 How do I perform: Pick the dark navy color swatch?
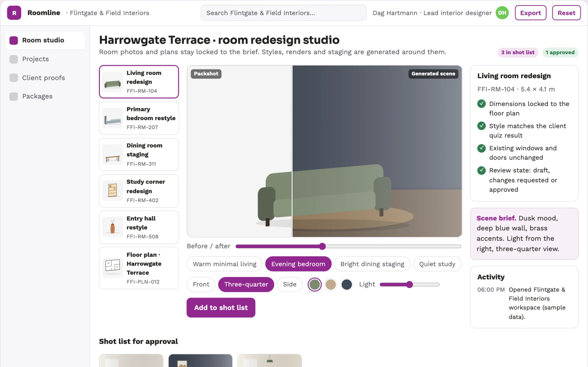pyautogui.click(x=347, y=284)
